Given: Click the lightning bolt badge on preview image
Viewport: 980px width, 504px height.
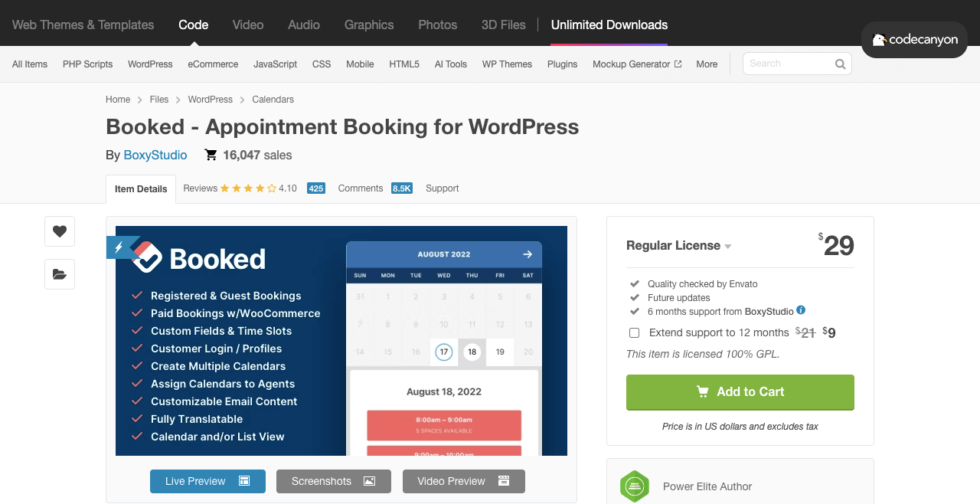Looking at the screenshot, I should [x=119, y=247].
